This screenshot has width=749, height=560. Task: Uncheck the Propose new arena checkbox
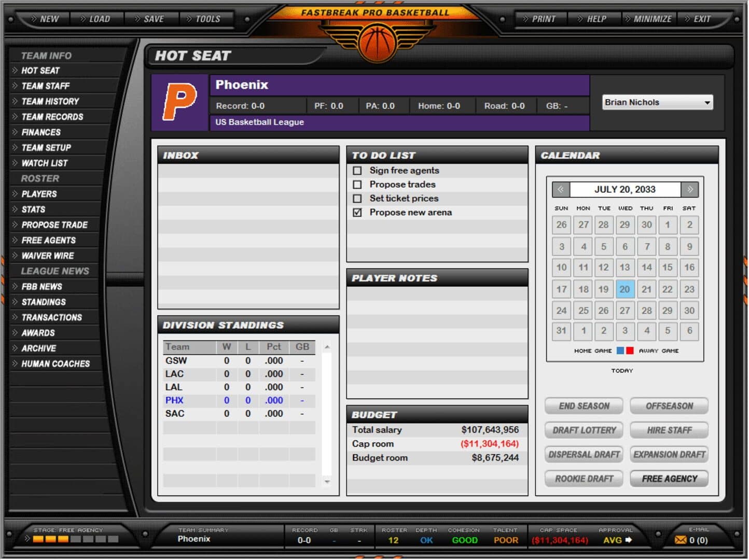coord(357,213)
